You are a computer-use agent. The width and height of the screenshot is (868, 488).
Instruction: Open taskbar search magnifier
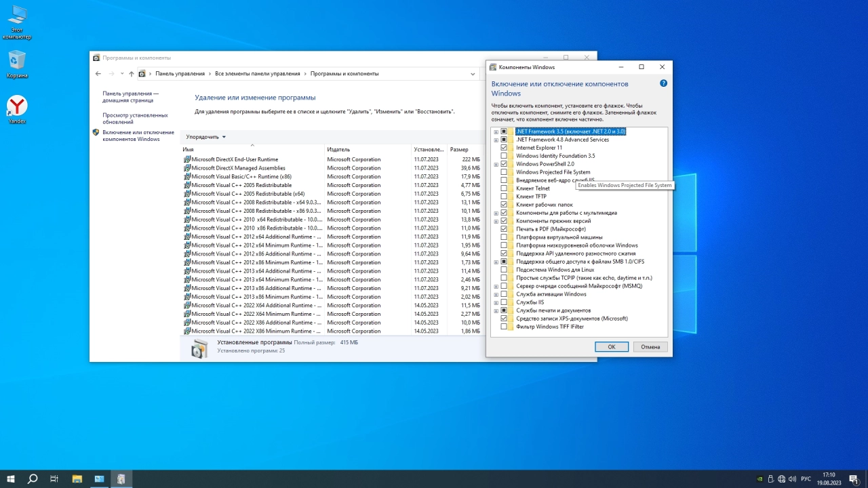(33, 479)
